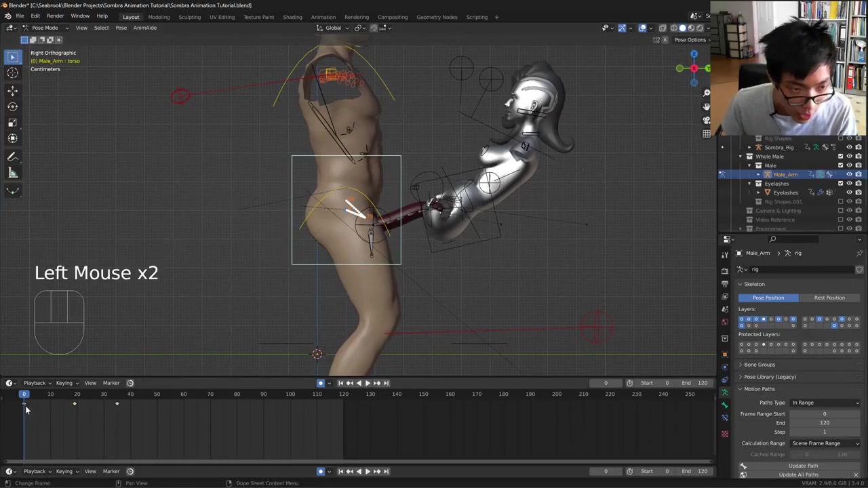Enable Rest Position for the skeleton

829,298
